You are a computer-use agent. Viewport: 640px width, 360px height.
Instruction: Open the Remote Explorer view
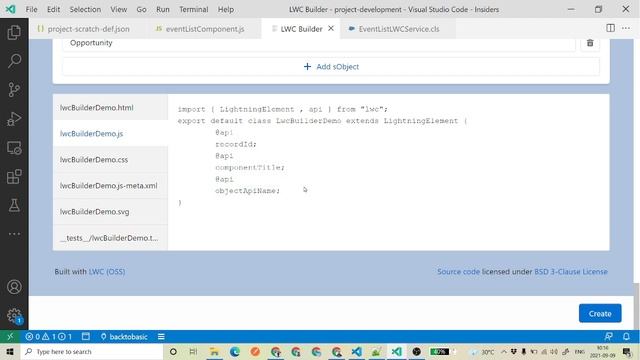(14, 148)
